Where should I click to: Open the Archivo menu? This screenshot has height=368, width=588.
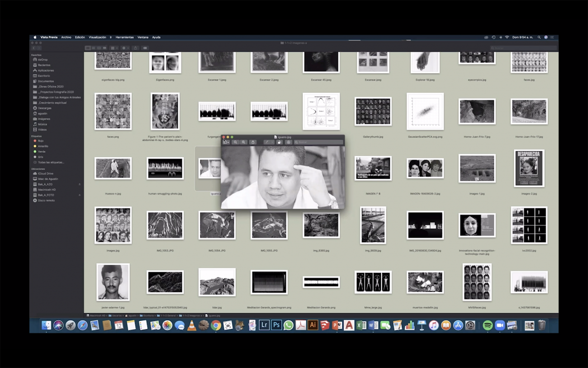click(x=66, y=38)
